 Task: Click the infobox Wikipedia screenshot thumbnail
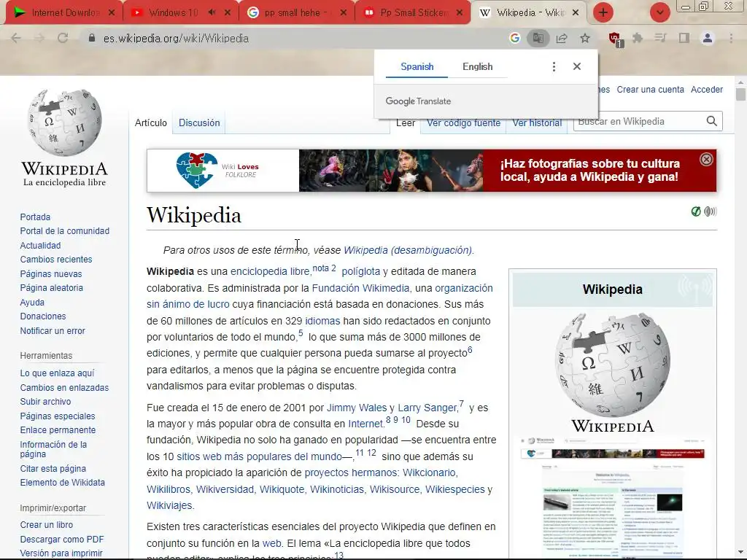point(613,497)
